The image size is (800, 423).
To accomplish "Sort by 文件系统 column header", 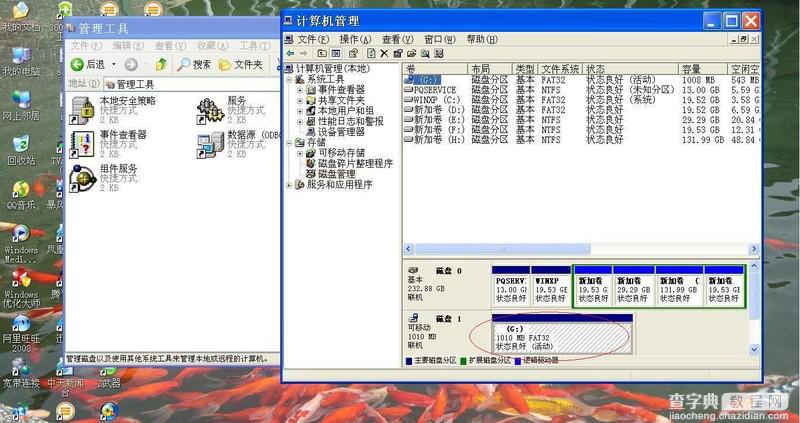I will click(x=561, y=69).
